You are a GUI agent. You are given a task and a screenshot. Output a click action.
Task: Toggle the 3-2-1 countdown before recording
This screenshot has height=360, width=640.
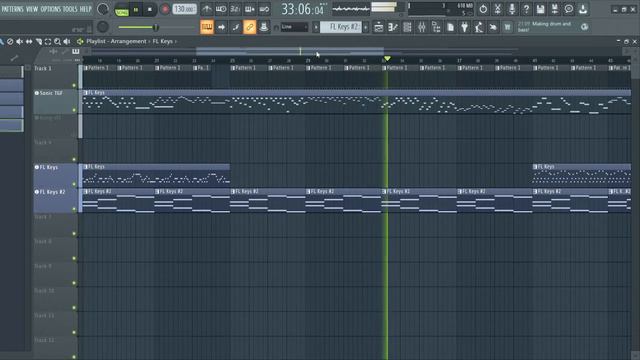(x=235, y=9)
